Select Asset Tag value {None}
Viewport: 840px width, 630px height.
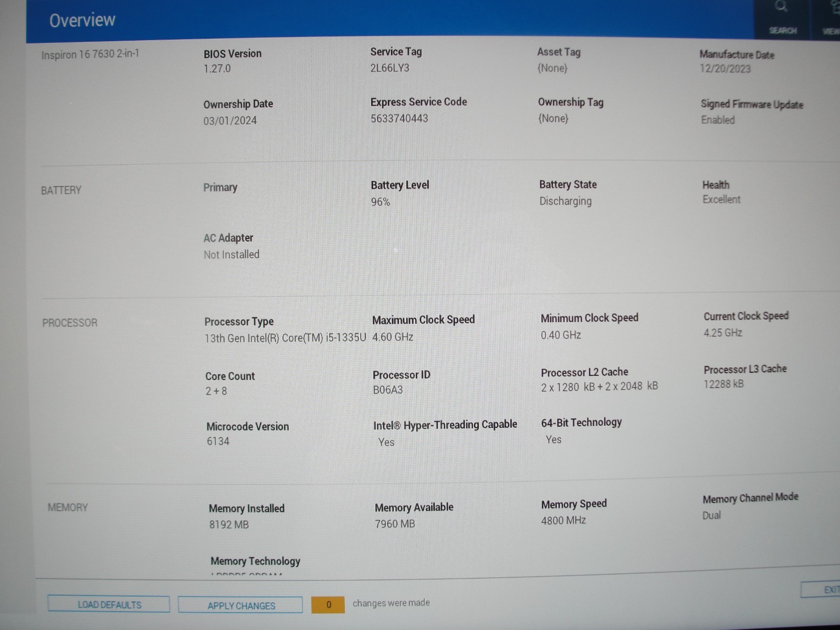552,68
